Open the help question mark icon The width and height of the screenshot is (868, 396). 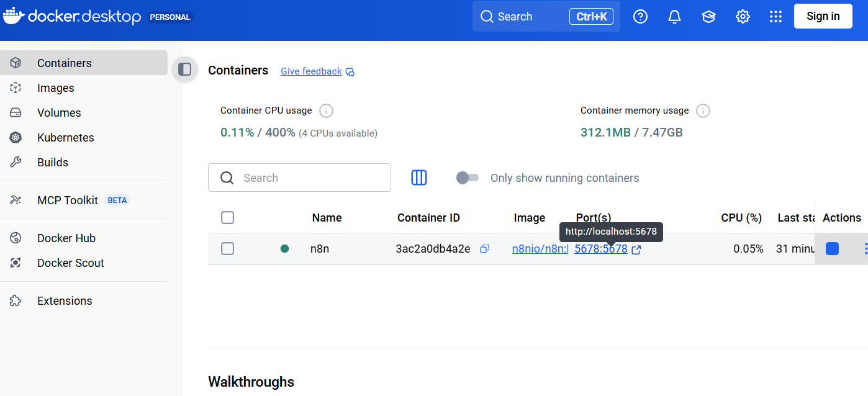click(x=640, y=17)
